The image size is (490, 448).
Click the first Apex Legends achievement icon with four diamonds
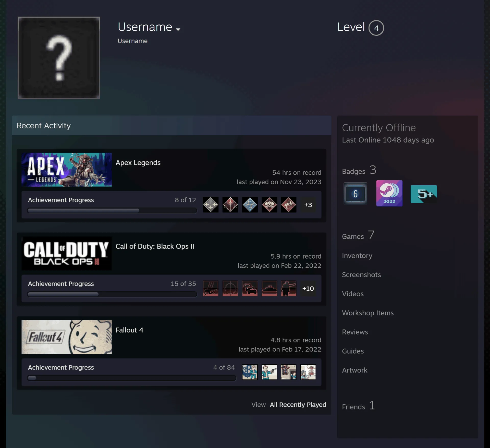(x=211, y=204)
